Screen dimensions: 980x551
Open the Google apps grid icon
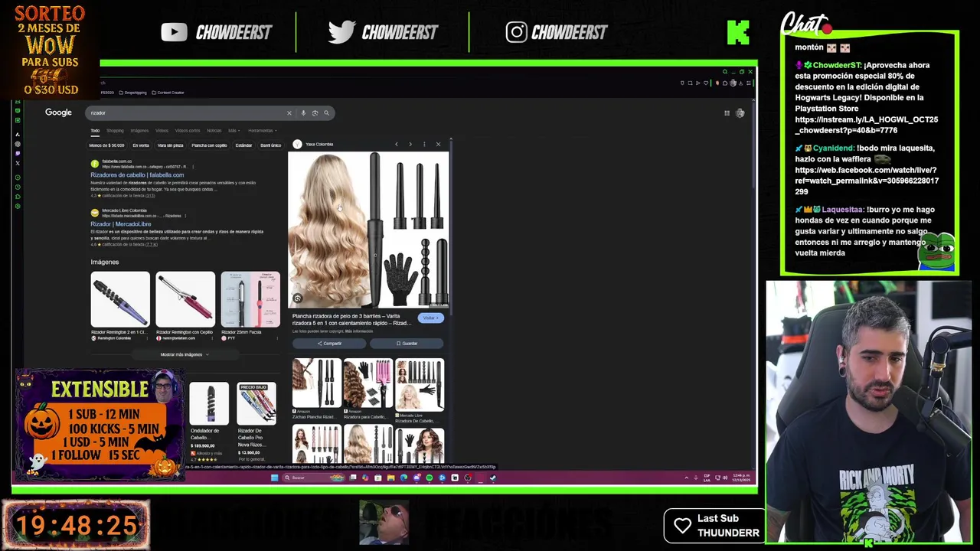click(727, 113)
